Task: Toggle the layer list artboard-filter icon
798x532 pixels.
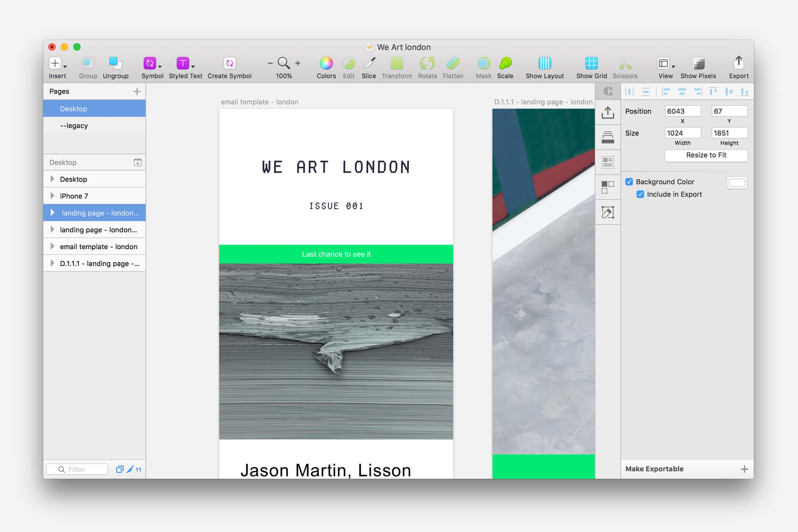Action: point(120,469)
